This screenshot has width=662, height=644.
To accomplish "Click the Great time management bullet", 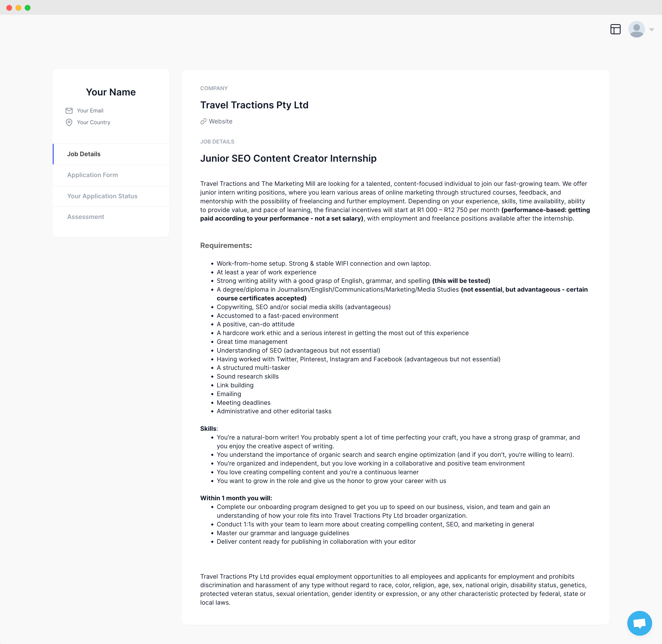I will pyautogui.click(x=252, y=342).
